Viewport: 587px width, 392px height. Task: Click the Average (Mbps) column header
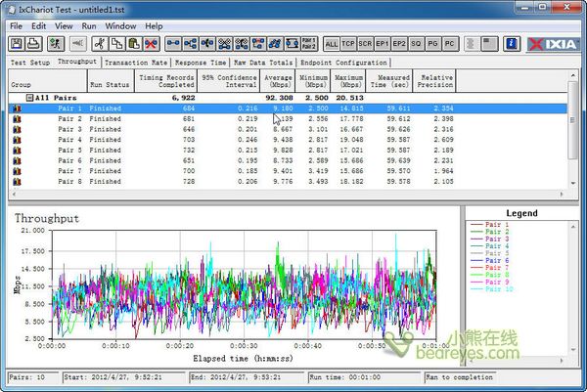(278, 80)
